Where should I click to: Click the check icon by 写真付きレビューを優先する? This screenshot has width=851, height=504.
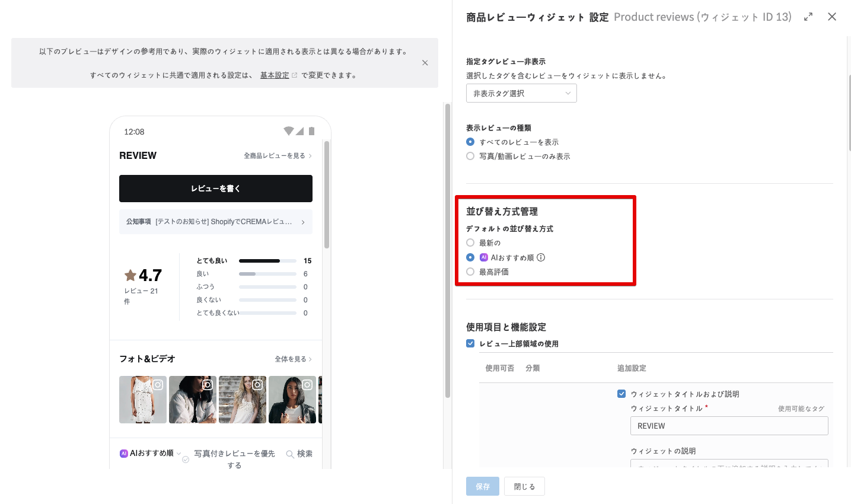186,460
